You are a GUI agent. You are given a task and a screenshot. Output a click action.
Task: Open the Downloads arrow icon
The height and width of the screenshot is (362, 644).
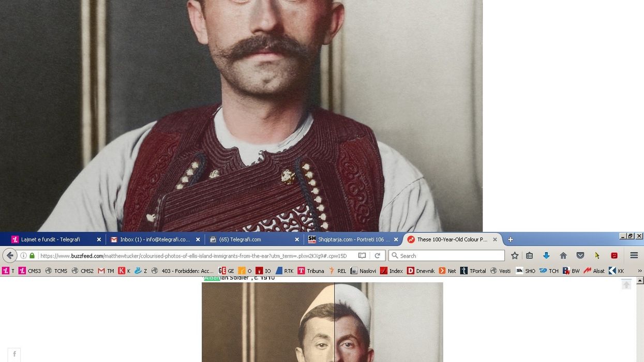pos(546,255)
